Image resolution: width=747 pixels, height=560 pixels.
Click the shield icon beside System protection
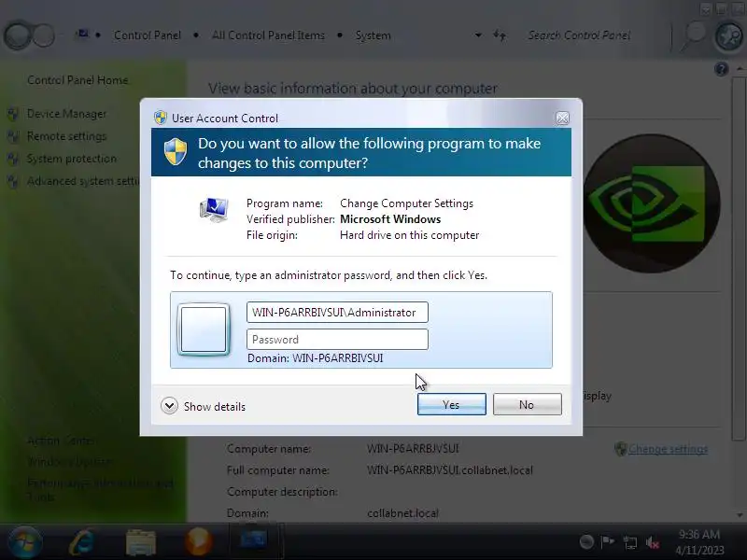coord(13,159)
